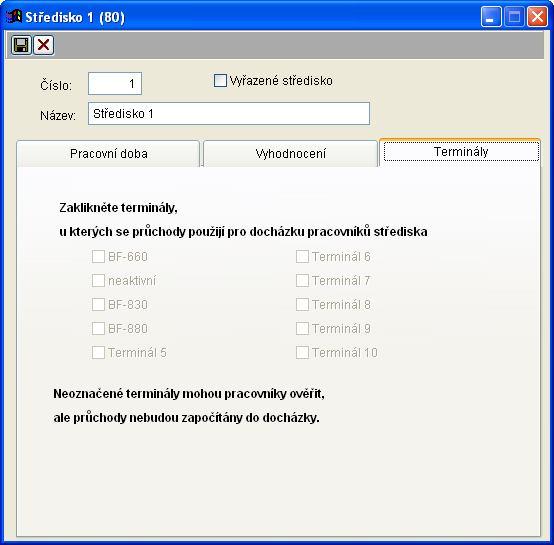The height and width of the screenshot is (545, 554).
Task: Click the application icon in title bar
Action: tap(14, 16)
